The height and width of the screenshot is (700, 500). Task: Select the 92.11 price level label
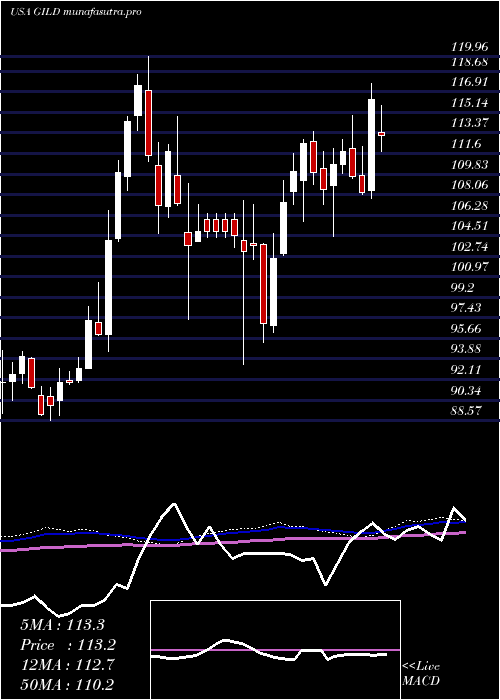pyautogui.click(x=466, y=370)
